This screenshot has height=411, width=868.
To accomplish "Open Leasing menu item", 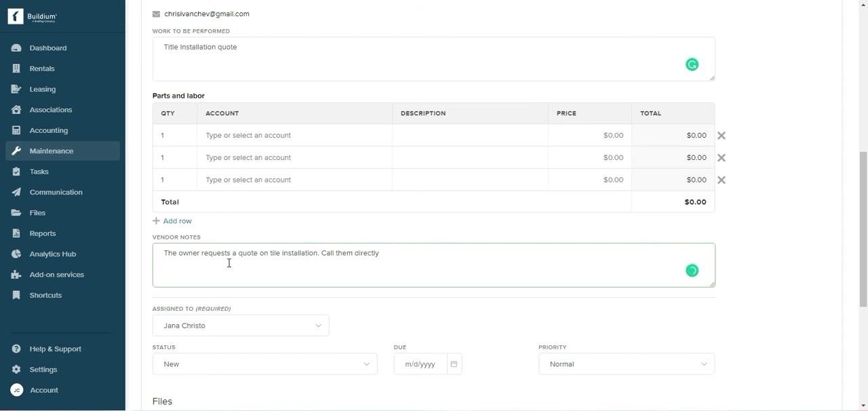I will 43,89.
